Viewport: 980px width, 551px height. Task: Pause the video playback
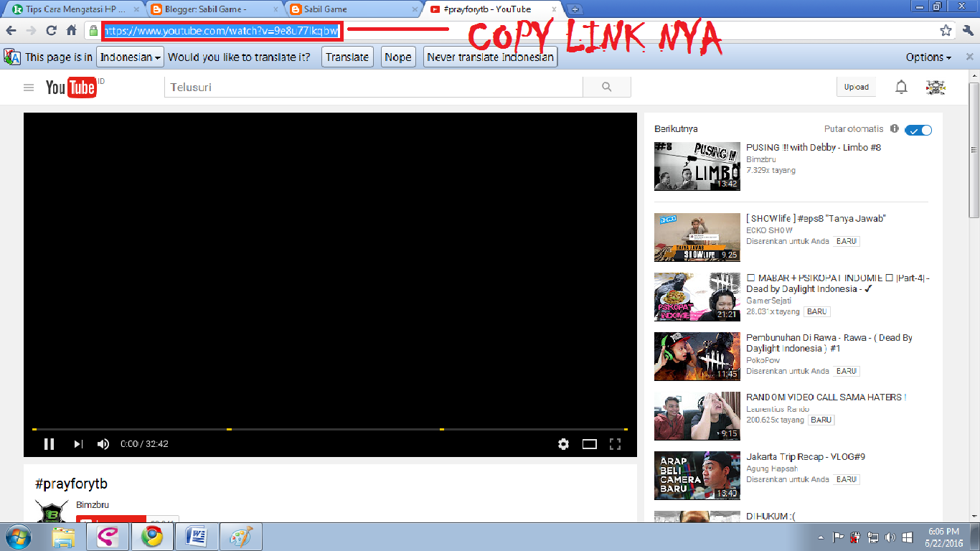49,444
